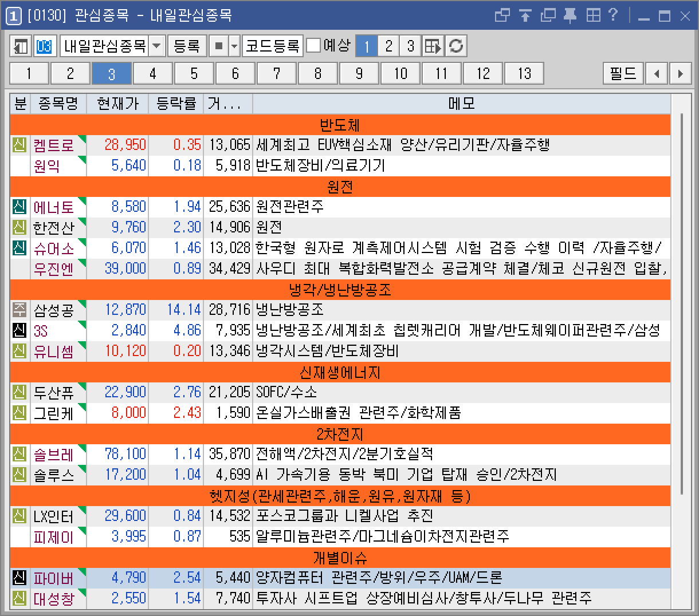Screen dimensions: 699x616
Task: Open the help question mark icon
Action: (613, 15)
